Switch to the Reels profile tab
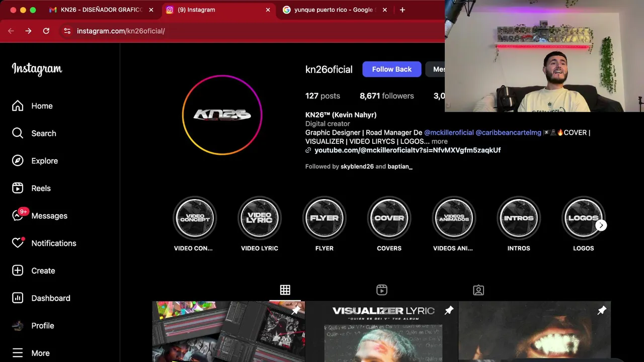 (382, 290)
